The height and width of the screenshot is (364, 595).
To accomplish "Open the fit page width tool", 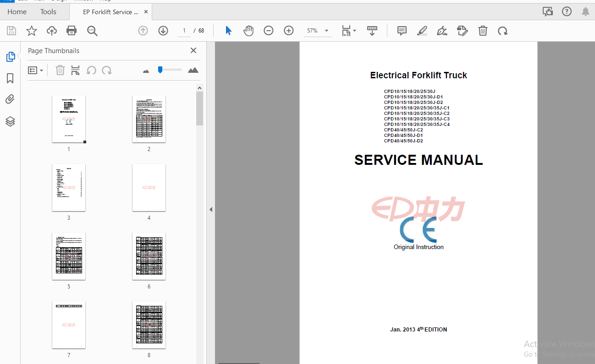I will [x=346, y=31].
